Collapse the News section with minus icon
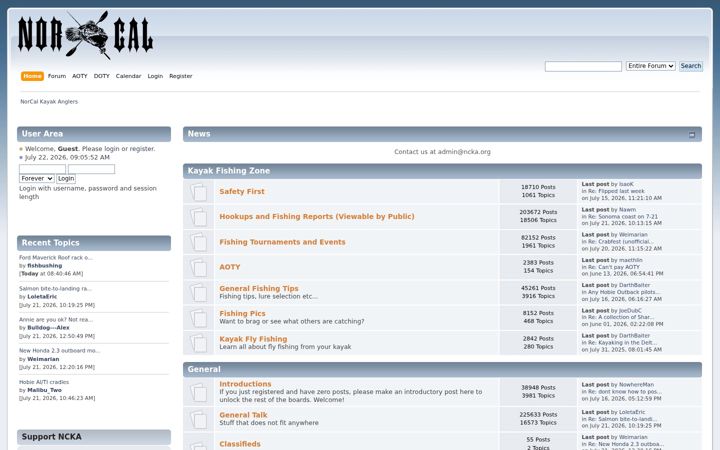The image size is (720, 450). (692, 135)
